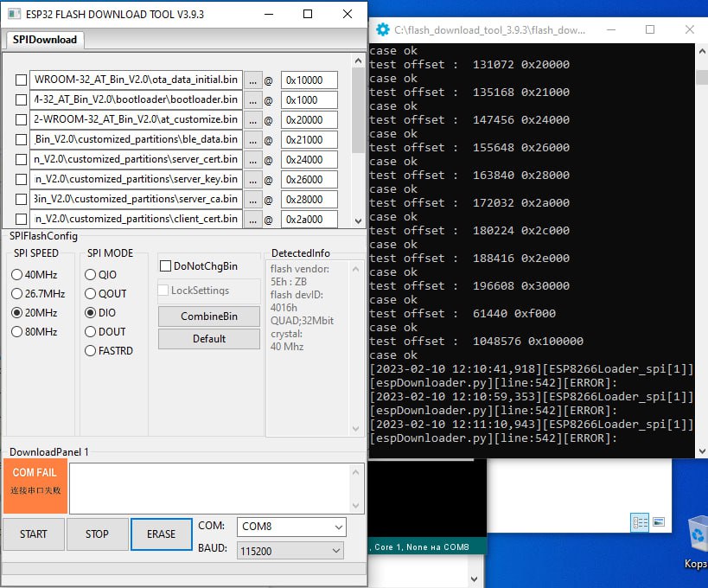Viewport: 708px width, 588px height.
Task: Browse for server_cert.bin with the ... button
Action: click(252, 160)
